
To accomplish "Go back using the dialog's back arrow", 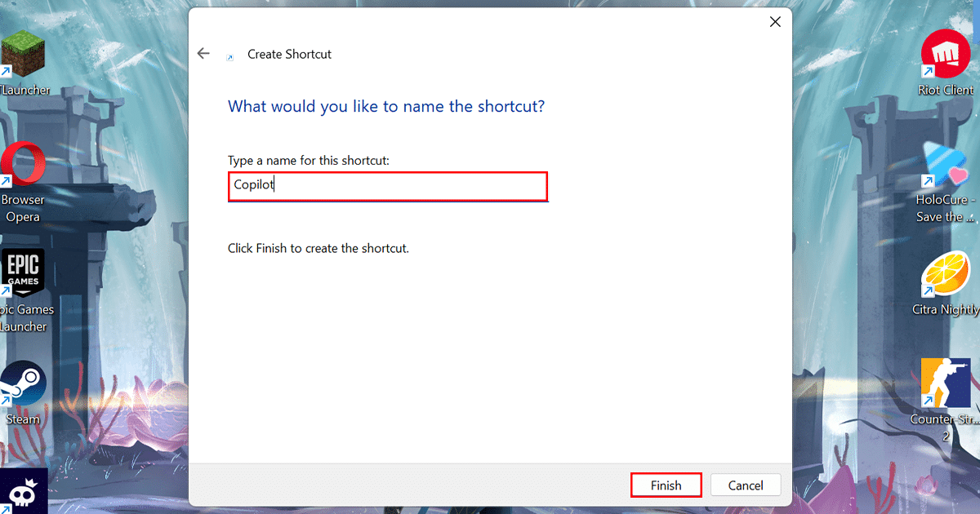I will tap(204, 54).
